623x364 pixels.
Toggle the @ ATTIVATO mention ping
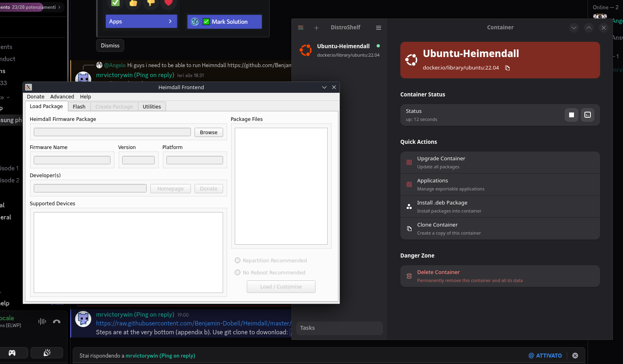point(545,356)
